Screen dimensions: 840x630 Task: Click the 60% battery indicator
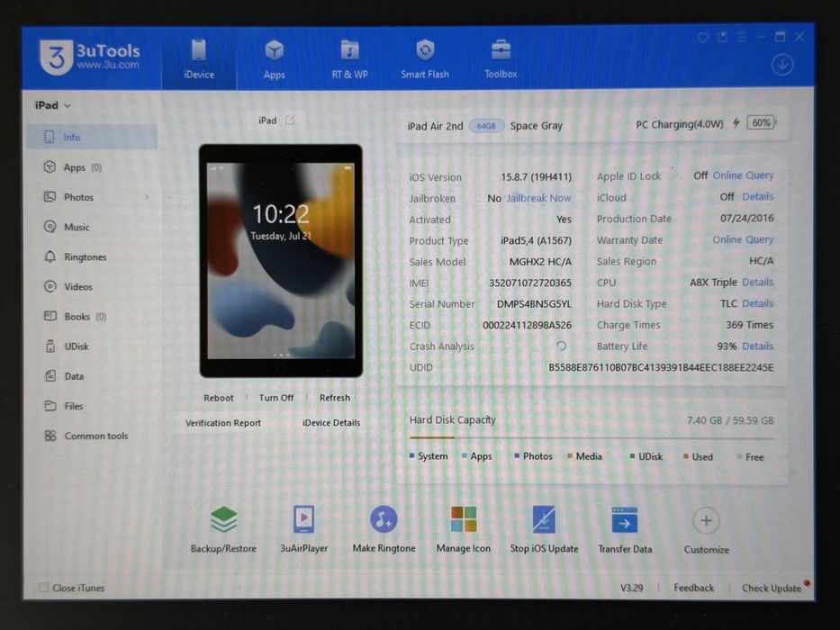[761, 122]
